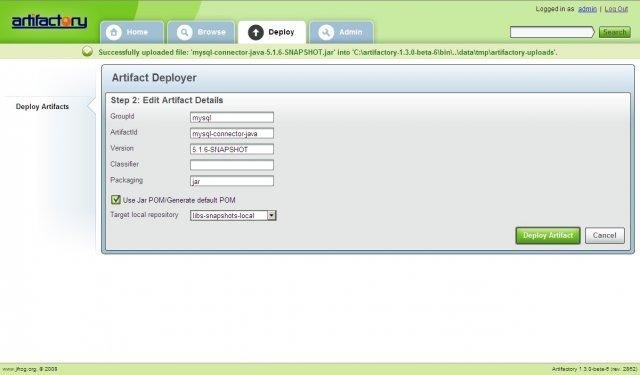The image size is (640, 375).
Task: Click the 'Successfully uploaded file' message text
Action: [x=328, y=52]
